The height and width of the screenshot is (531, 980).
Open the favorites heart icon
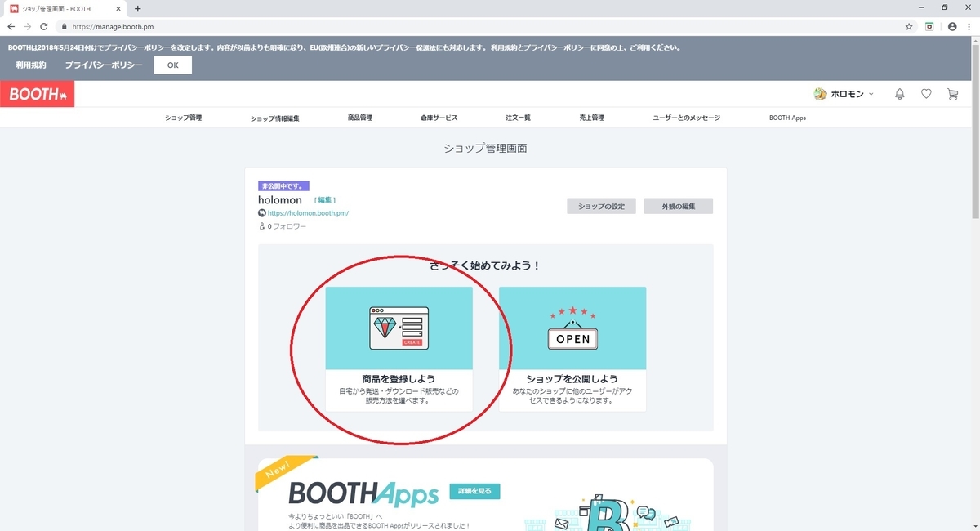[x=926, y=94]
